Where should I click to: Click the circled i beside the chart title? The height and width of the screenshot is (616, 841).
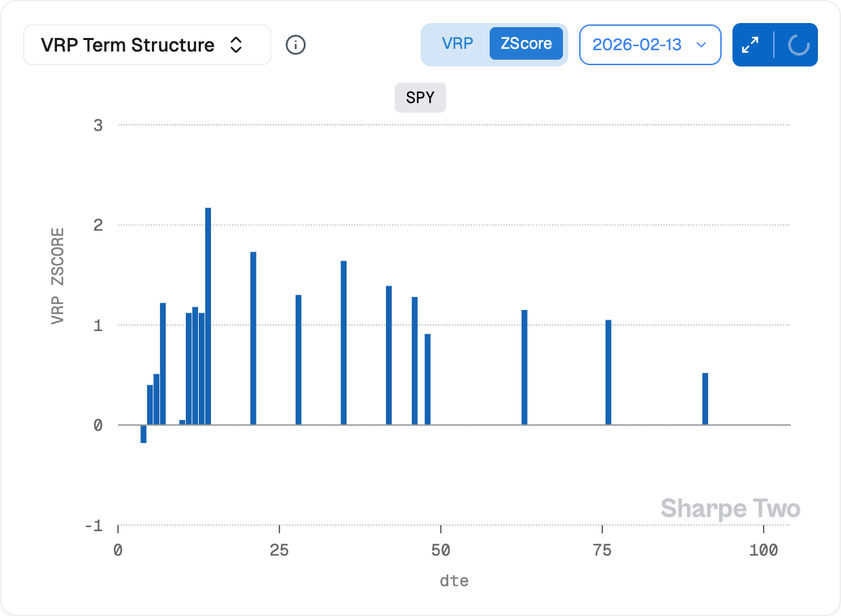(x=295, y=44)
